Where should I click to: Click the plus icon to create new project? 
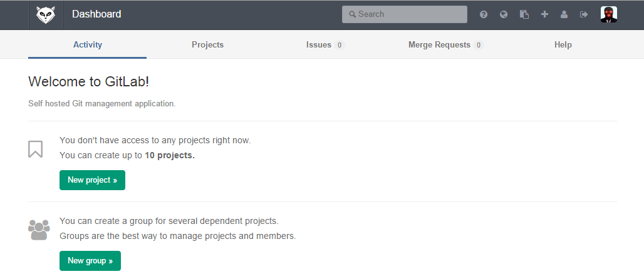coord(544,14)
